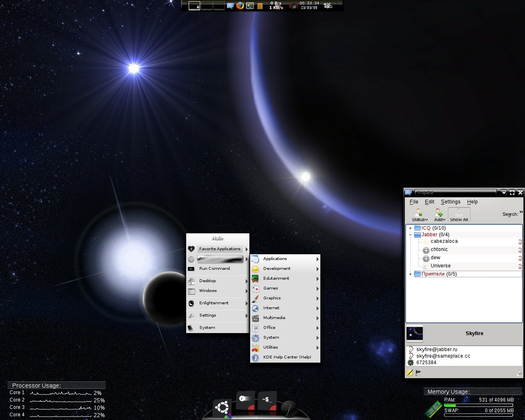Click the Skyfire avatar thumbnail
The width and height of the screenshot is (525, 420).
pyautogui.click(x=414, y=334)
